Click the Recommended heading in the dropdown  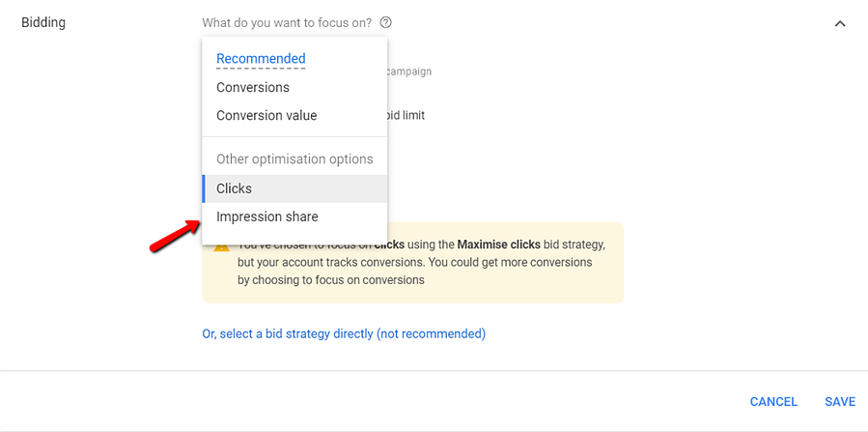click(261, 59)
